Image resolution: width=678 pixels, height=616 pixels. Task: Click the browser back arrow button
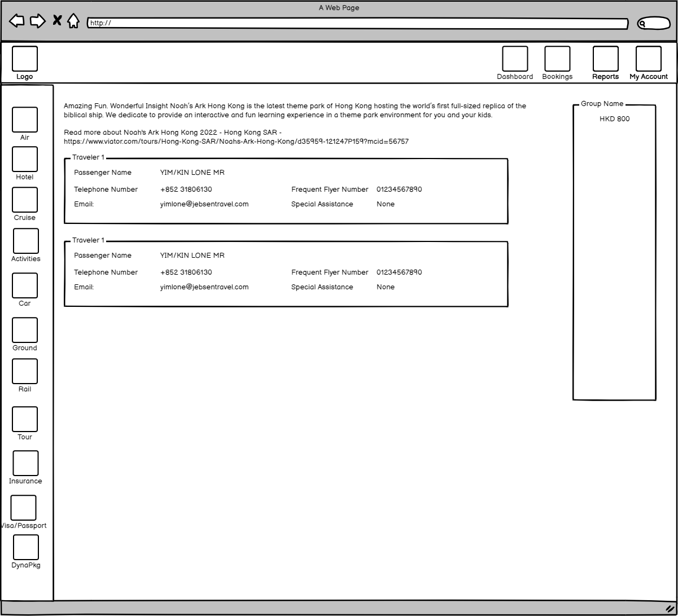pyautogui.click(x=17, y=21)
